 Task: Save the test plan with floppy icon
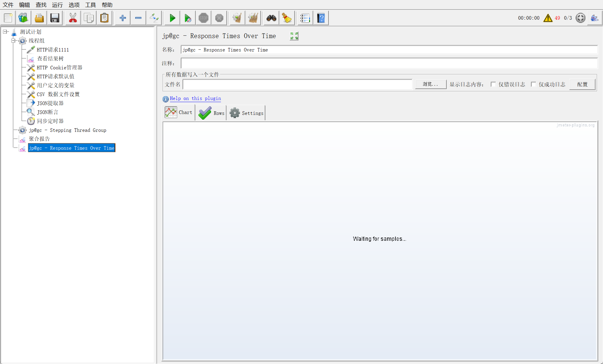pyautogui.click(x=55, y=18)
